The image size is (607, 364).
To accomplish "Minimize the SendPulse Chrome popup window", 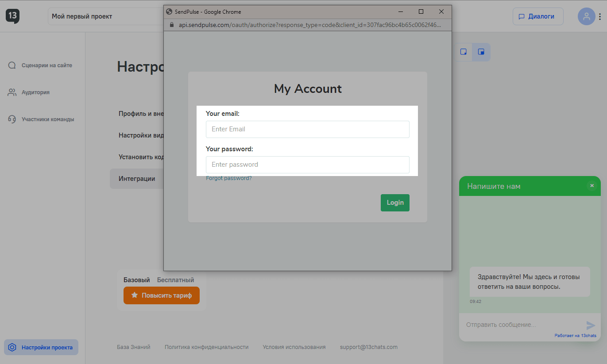I will 401,11.
